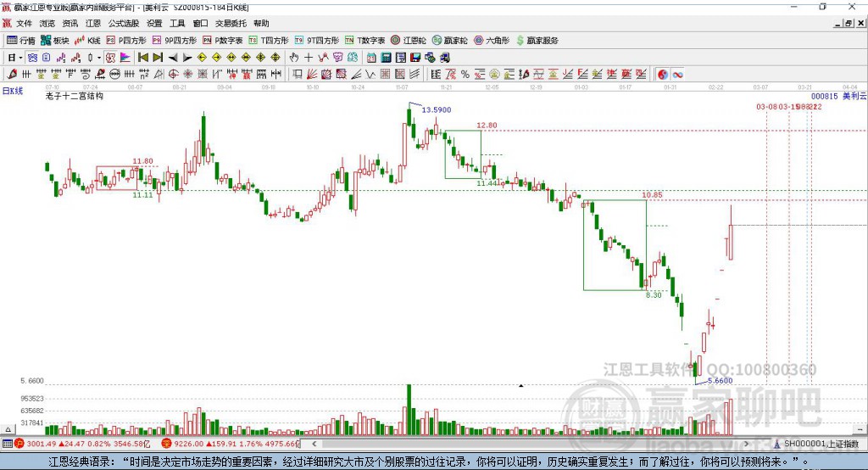868x470 pixels.
Task: Click the 行情 toolbar button
Action: pos(21,41)
